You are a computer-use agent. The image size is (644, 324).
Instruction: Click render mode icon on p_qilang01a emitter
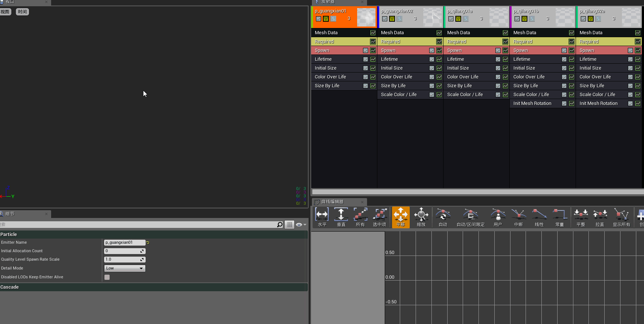(458, 19)
